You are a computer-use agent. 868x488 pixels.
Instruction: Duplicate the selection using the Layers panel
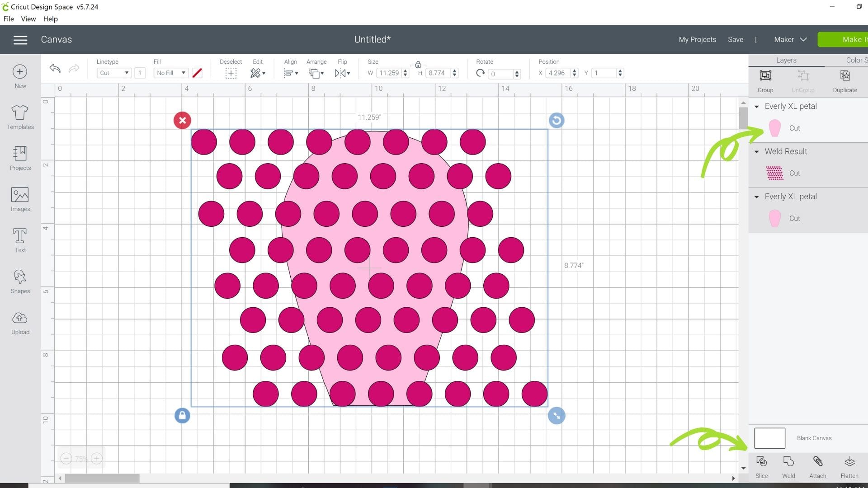point(844,80)
